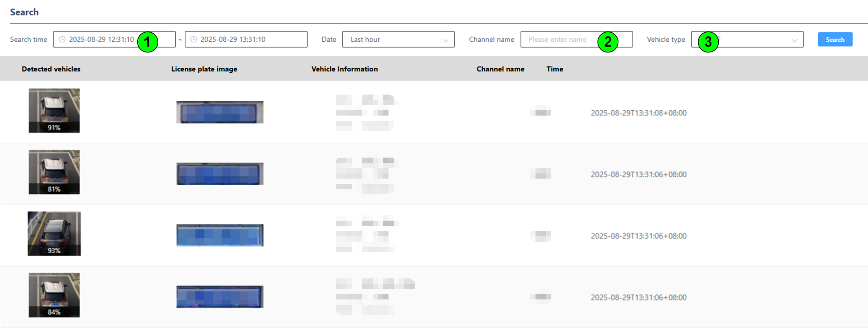This screenshot has height=332, width=868.
Task: Click the clock icon in start time field
Action: click(x=62, y=39)
